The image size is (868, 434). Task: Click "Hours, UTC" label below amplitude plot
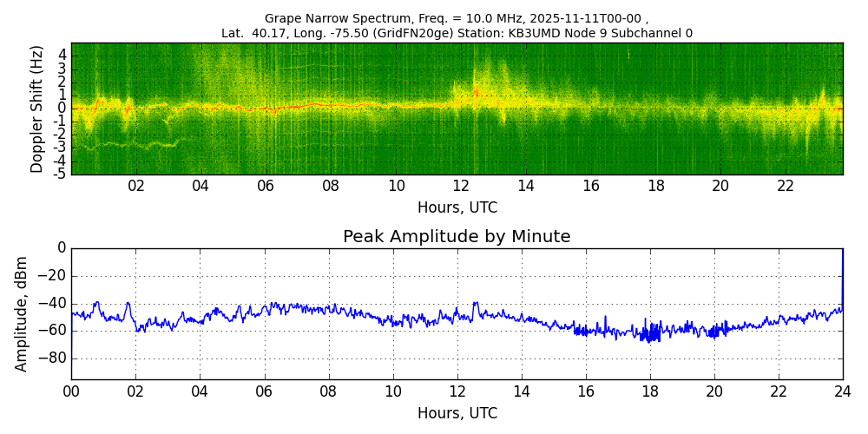[x=457, y=413]
